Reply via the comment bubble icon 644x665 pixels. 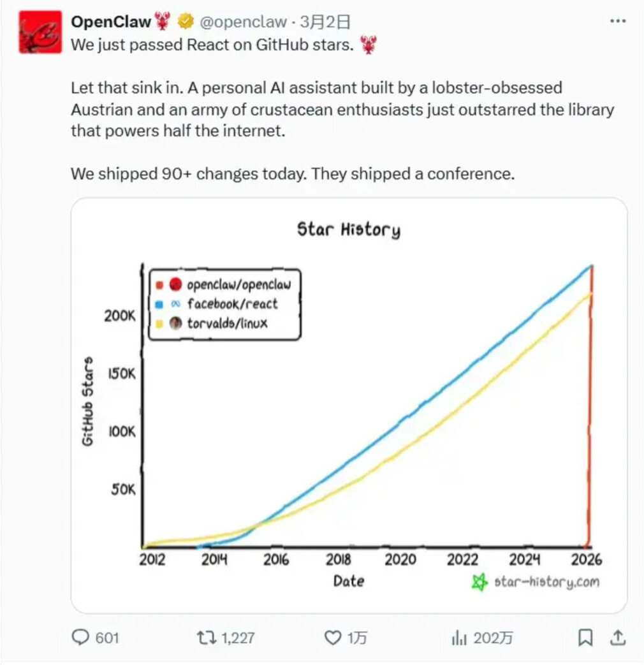click(x=80, y=637)
